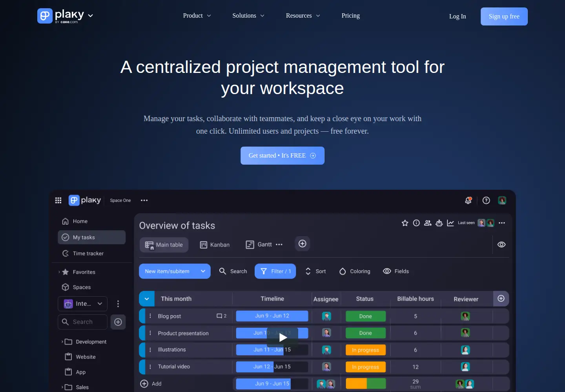
Task: Switch to the Gantt view
Action: (x=259, y=245)
